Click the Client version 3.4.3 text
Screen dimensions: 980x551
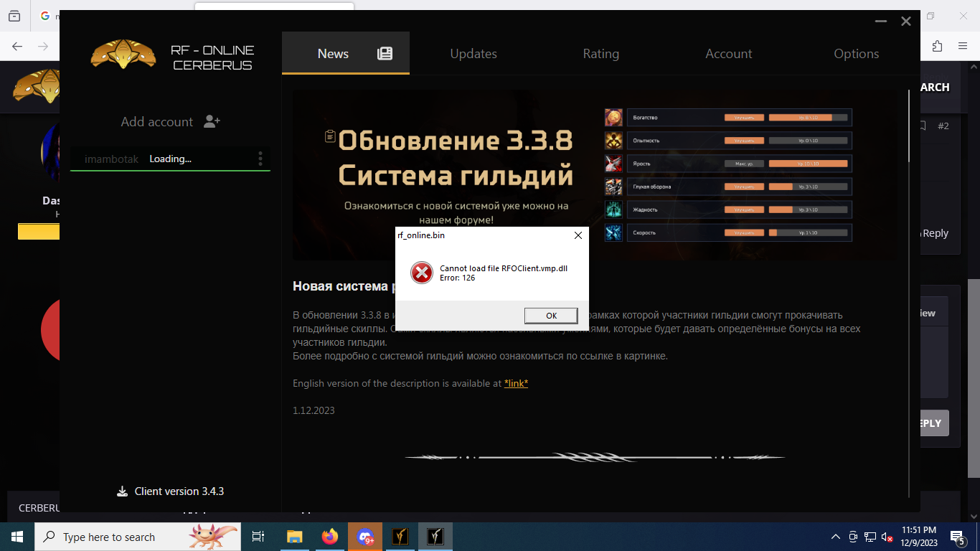(179, 491)
